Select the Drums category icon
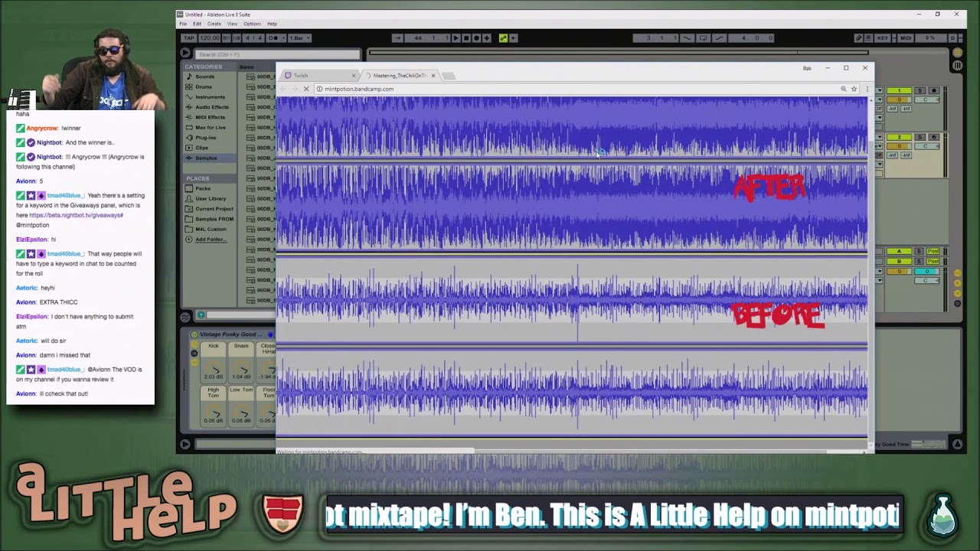The image size is (980, 551). (189, 86)
